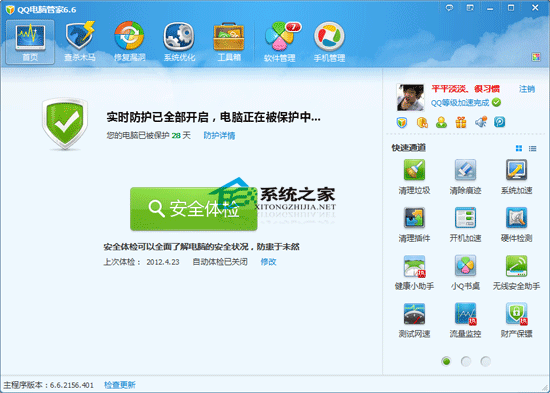Open the 财产保镖 property guard icon
The image size is (550, 393).
click(516, 313)
